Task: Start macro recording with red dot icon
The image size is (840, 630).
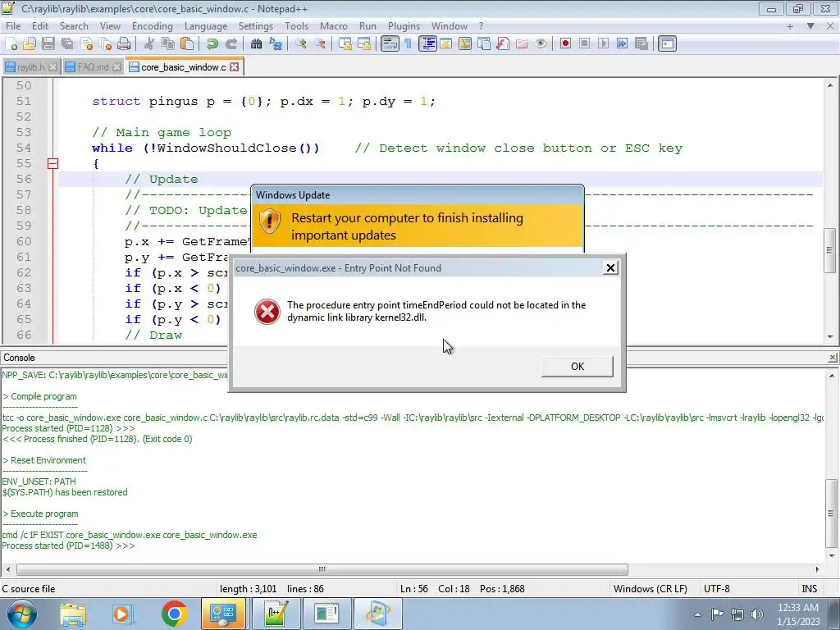Action: click(x=565, y=44)
